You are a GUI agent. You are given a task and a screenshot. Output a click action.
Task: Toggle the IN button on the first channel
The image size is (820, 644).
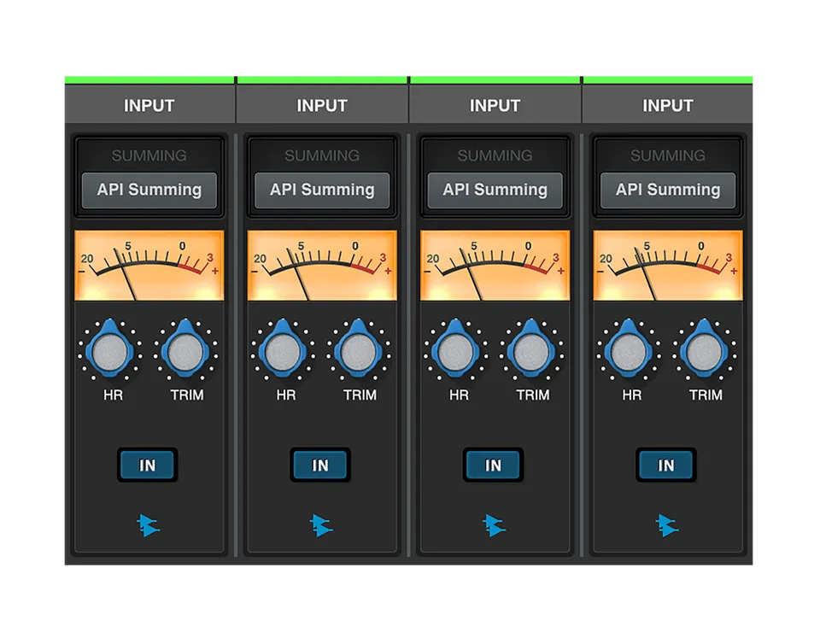148,465
